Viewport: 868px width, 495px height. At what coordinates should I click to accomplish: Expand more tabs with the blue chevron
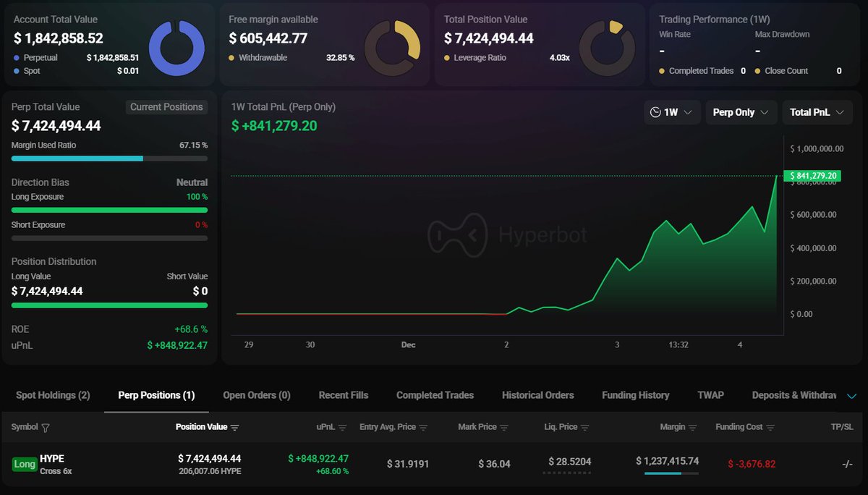[851, 396]
